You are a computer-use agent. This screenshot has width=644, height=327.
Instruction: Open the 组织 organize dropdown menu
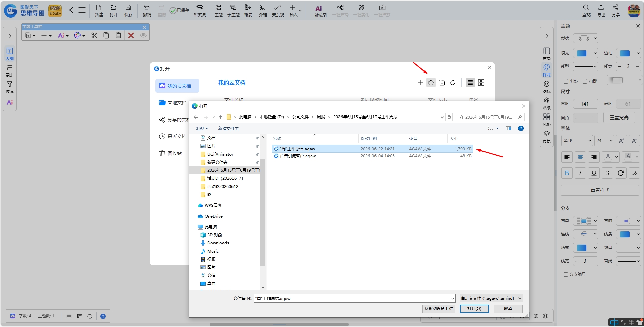(x=202, y=128)
